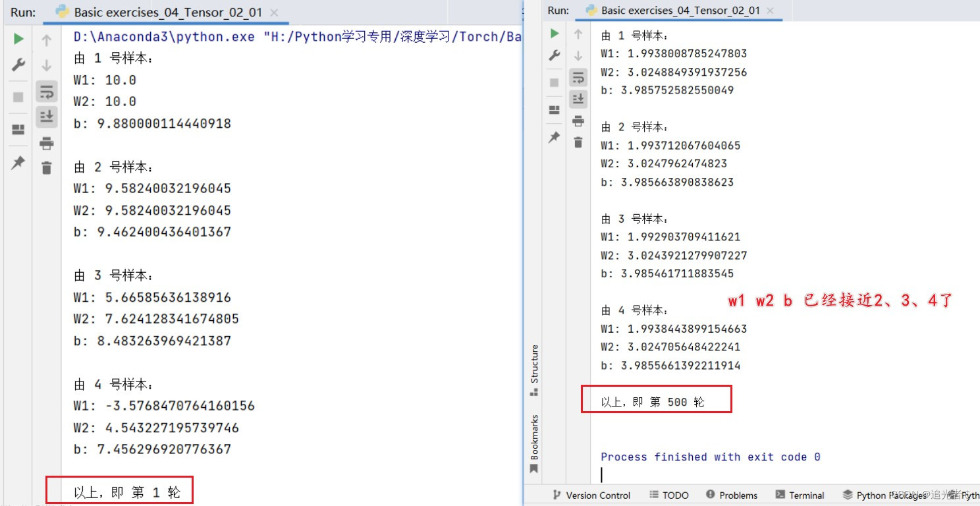The width and height of the screenshot is (980, 506).
Task: Toggle soft-wrap in the right Run panel
Action: coord(578,78)
